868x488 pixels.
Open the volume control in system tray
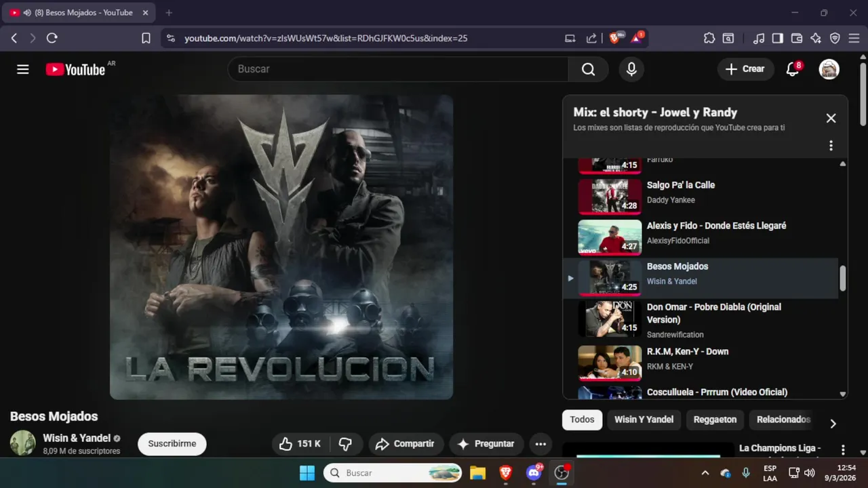pyautogui.click(x=809, y=473)
